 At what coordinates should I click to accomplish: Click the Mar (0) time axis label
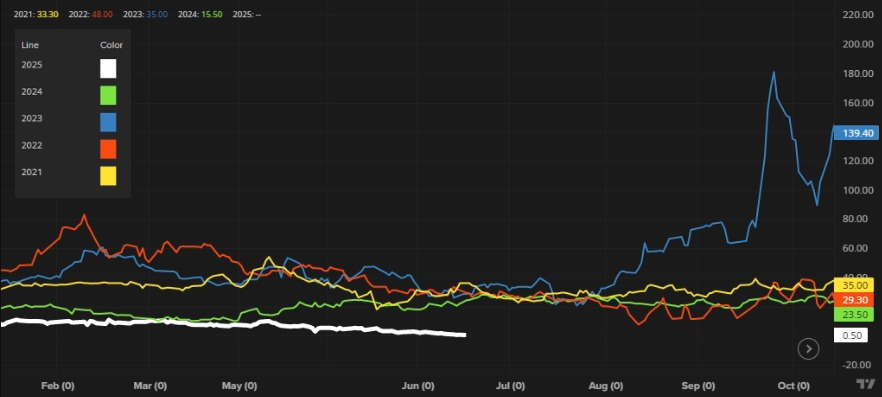point(150,386)
